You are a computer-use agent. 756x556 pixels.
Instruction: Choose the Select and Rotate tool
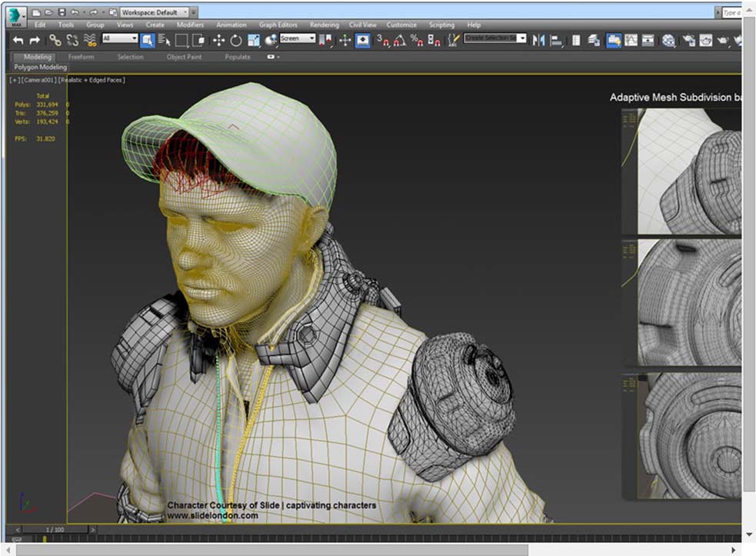tap(236, 40)
